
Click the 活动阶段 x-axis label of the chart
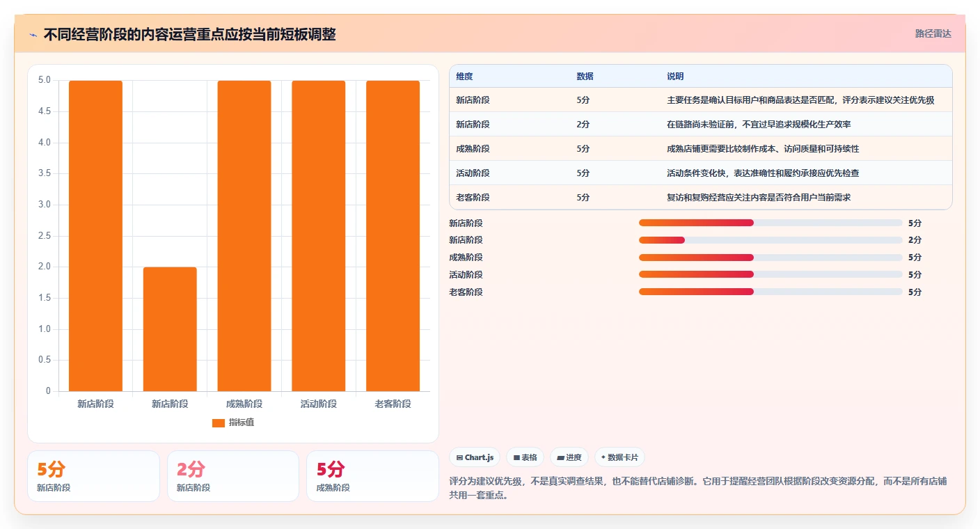click(318, 404)
